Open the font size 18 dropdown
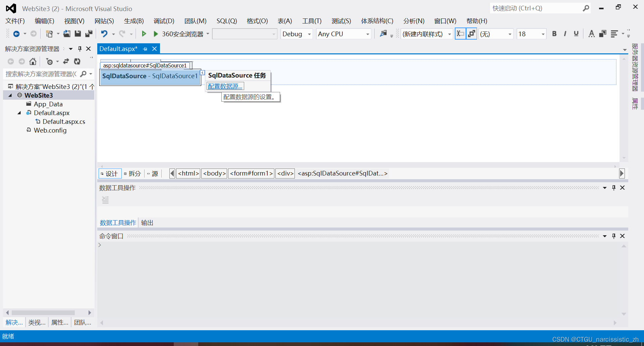644x346 pixels. (x=543, y=34)
